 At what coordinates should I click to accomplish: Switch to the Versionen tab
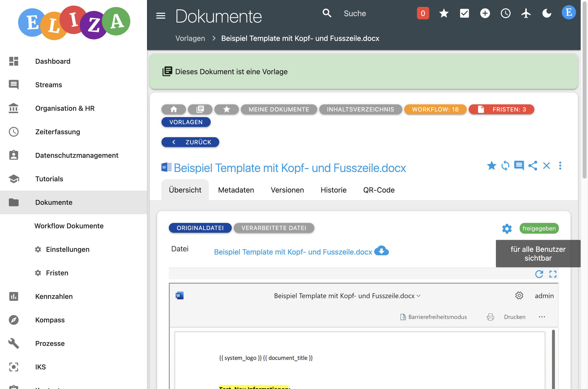point(287,190)
